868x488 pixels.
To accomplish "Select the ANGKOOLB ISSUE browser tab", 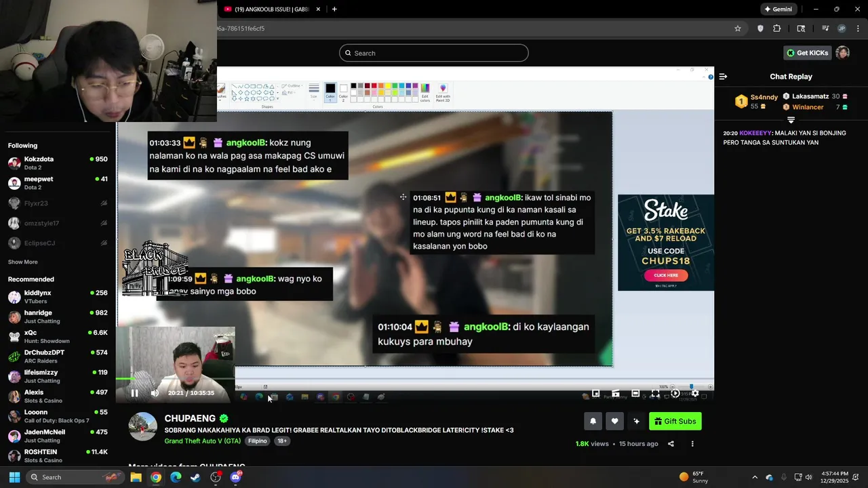I will [271, 9].
